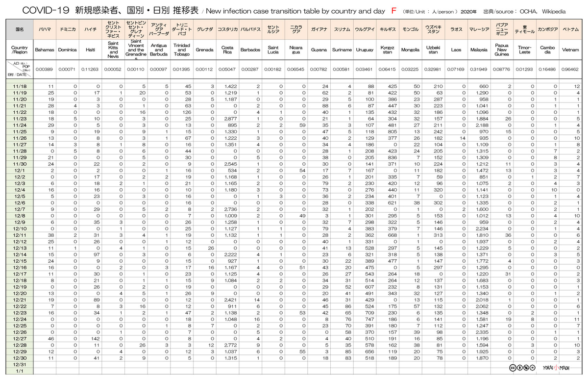Click the Papua New Guinea header
The width and height of the screenshot is (588, 378).
[502, 50]
